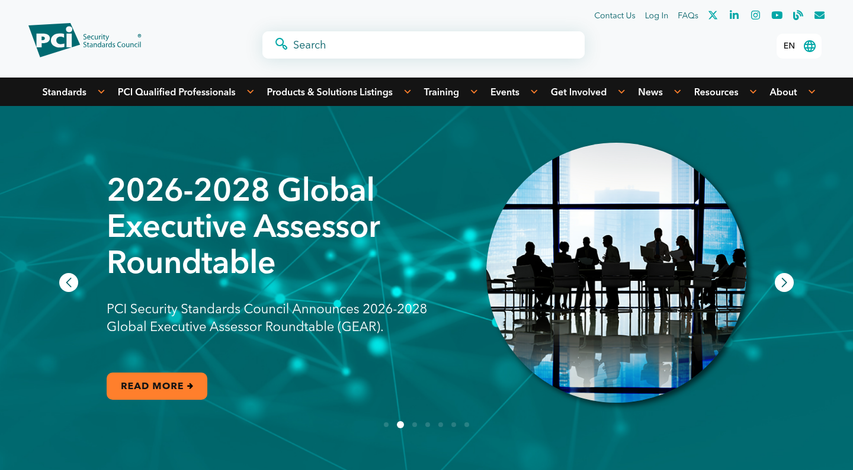853x470 pixels.
Task: Open the email envelope icon
Action: tap(819, 15)
